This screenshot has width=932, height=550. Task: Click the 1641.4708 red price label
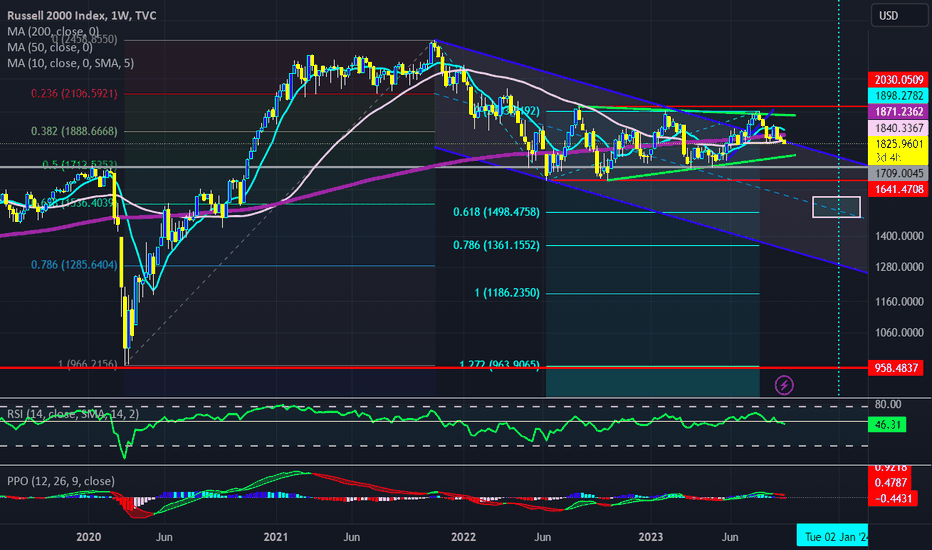click(x=898, y=189)
